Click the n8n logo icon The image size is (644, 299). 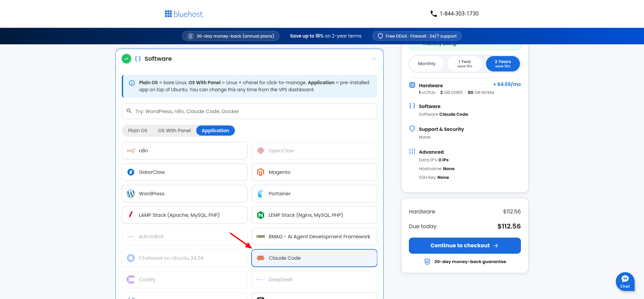point(131,151)
